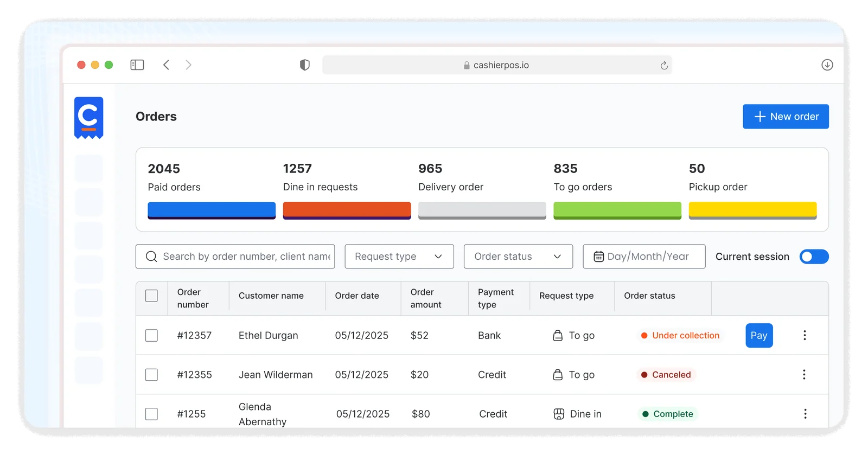868x455 pixels.
Task: Click the Under collection status badge
Action: [x=680, y=335]
